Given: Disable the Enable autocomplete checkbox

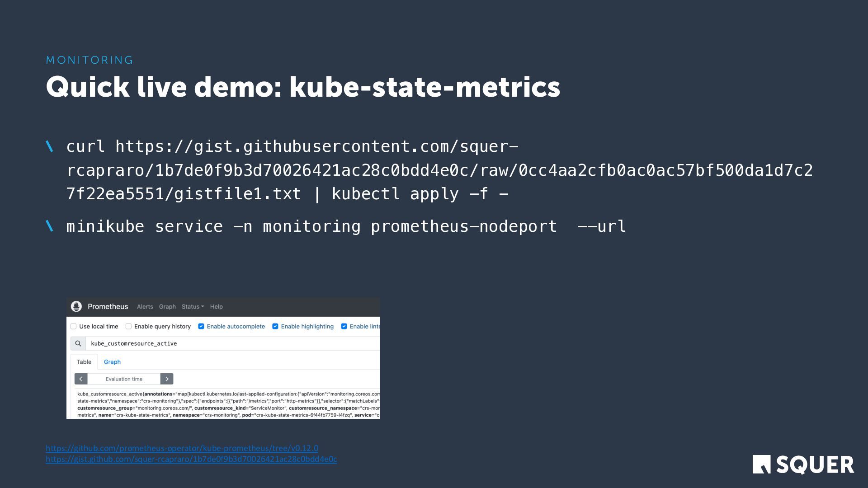Looking at the screenshot, I should coord(201,326).
